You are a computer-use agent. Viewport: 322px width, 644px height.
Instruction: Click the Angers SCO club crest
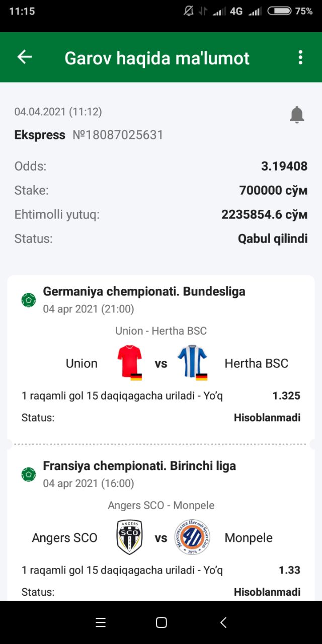click(129, 537)
